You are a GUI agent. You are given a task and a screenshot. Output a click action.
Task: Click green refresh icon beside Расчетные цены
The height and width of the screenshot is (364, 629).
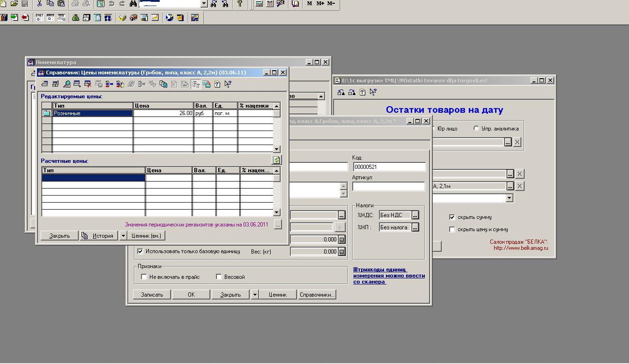pos(277,160)
